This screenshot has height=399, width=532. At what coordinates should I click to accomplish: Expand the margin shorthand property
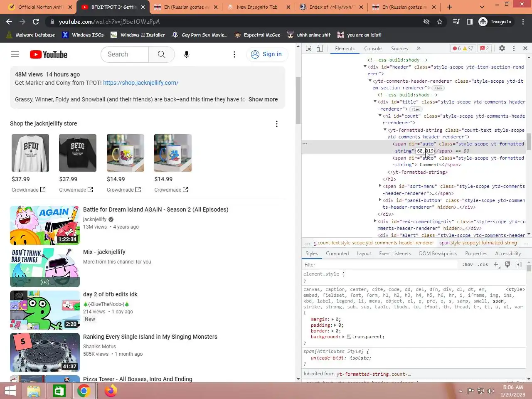click(x=332, y=320)
